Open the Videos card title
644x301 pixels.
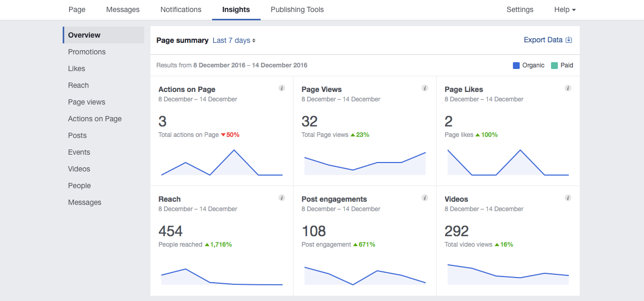tap(456, 199)
